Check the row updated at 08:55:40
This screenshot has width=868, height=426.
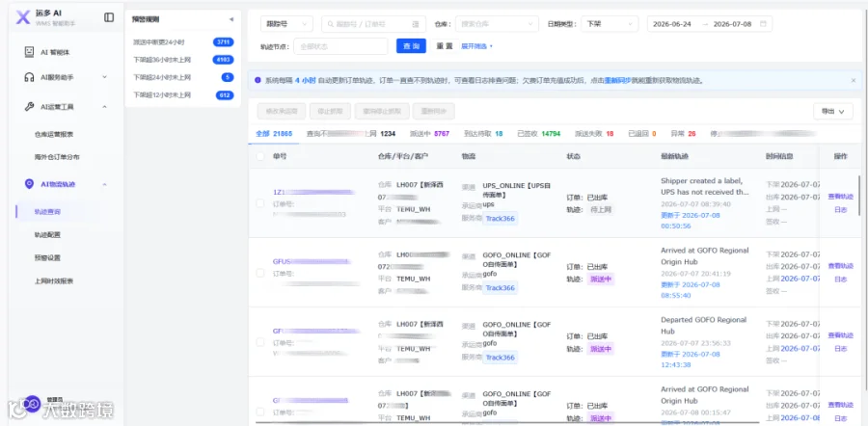coord(260,273)
